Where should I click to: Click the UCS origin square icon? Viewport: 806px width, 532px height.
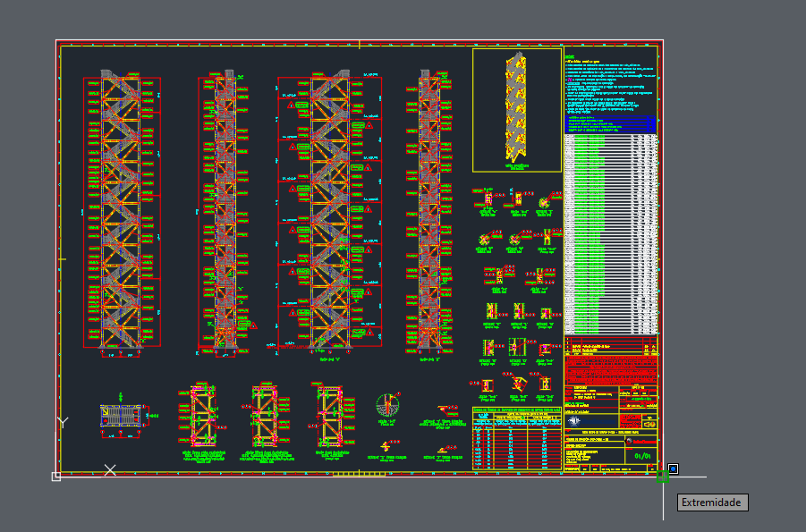[x=56, y=477]
